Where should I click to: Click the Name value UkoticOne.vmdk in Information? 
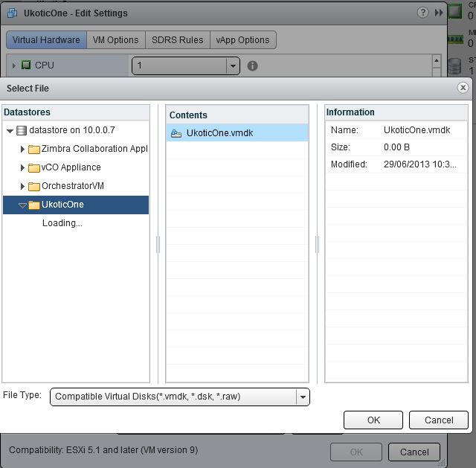[x=416, y=130]
